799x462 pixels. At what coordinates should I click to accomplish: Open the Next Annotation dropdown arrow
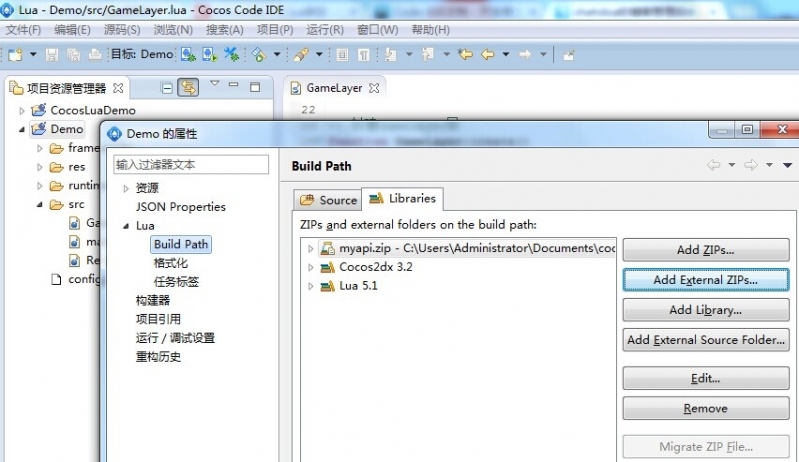tap(409, 54)
